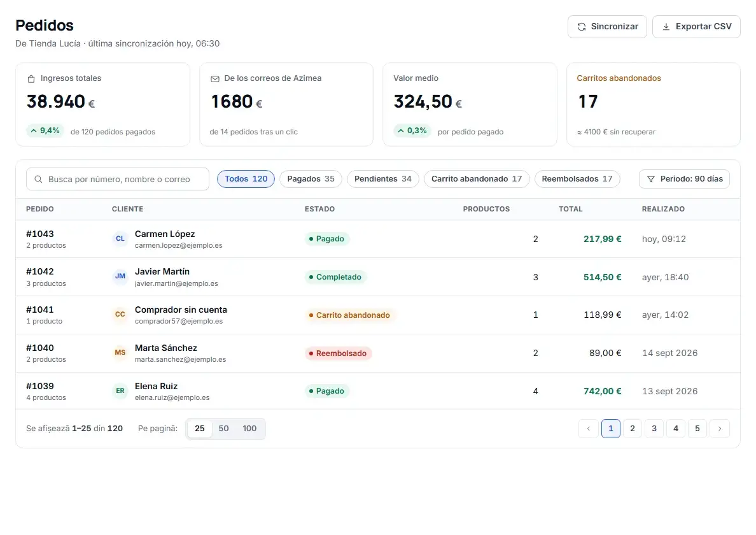
Task: Click the Pagado status badge of #1043
Action: coord(327,239)
